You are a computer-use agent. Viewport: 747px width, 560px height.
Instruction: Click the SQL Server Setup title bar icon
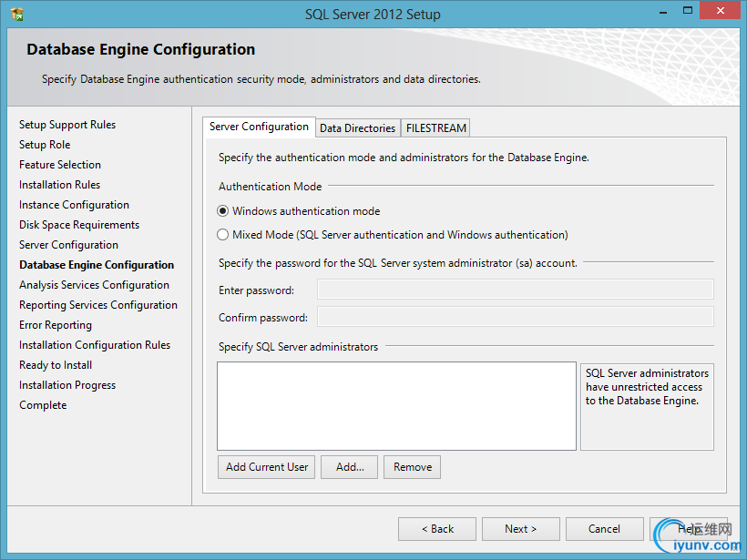point(17,14)
